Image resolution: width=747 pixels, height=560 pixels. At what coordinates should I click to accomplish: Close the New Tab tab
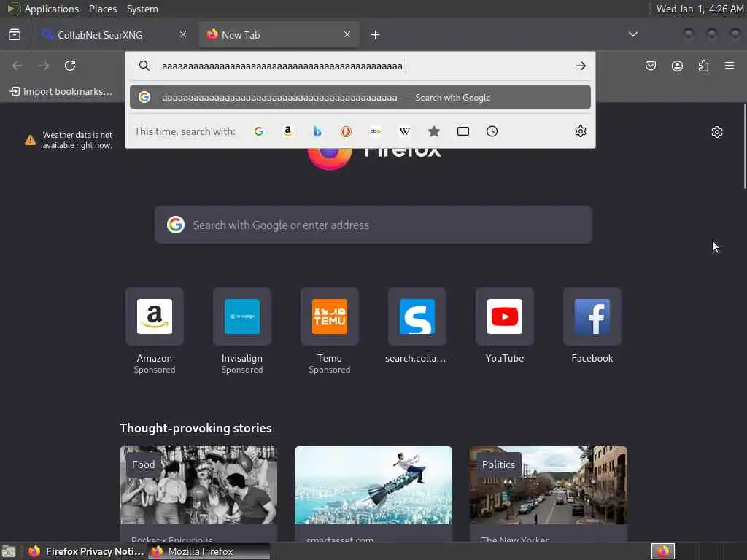pos(347,34)
